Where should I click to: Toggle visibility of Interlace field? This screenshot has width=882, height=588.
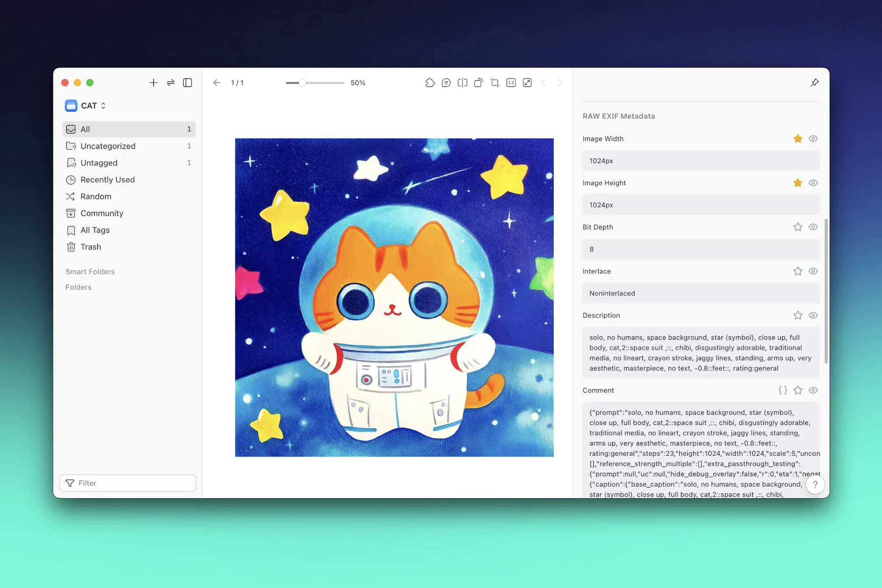[x=813, y=271]
